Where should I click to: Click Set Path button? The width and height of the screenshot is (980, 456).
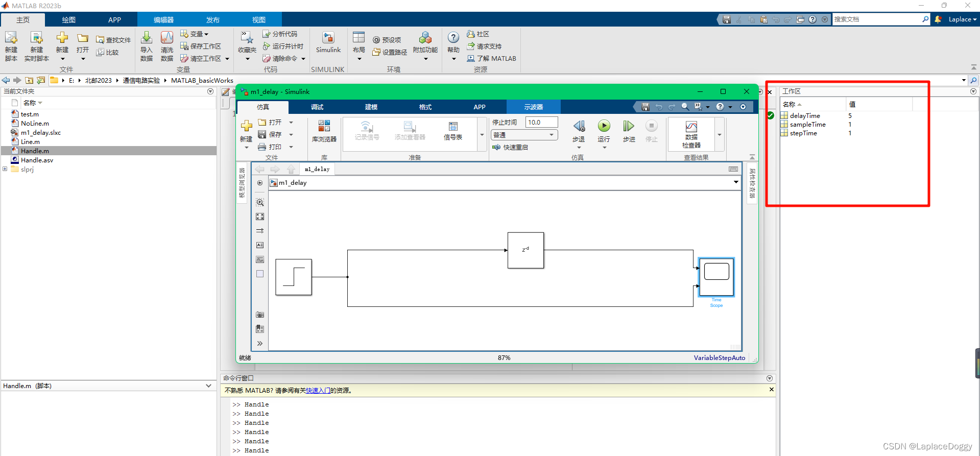(390, 52)
